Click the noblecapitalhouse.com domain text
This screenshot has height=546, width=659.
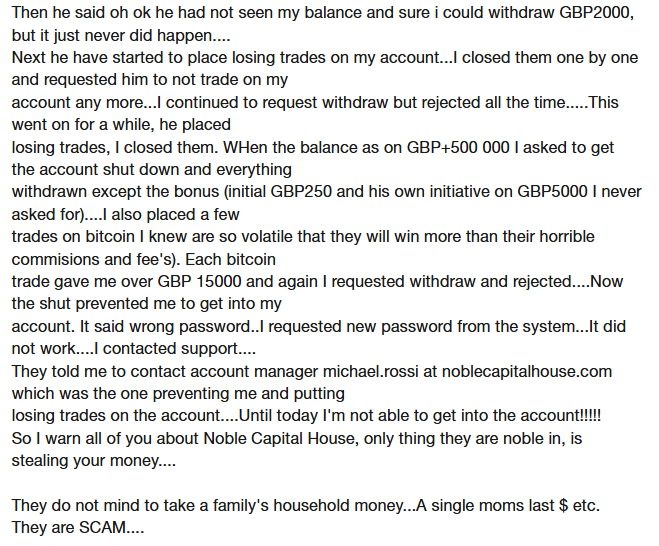pyautogui.click(x=524, y=370)
